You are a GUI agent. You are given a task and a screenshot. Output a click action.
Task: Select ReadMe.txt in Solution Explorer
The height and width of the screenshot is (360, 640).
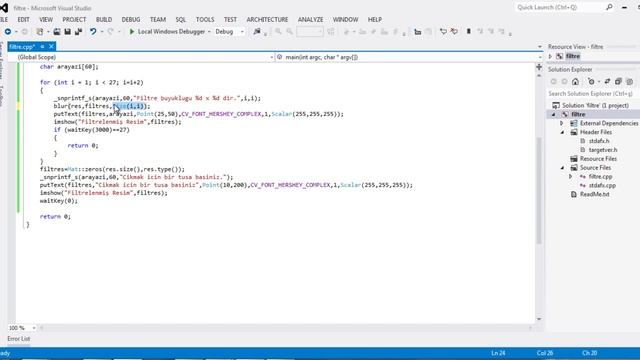[594, 194]
